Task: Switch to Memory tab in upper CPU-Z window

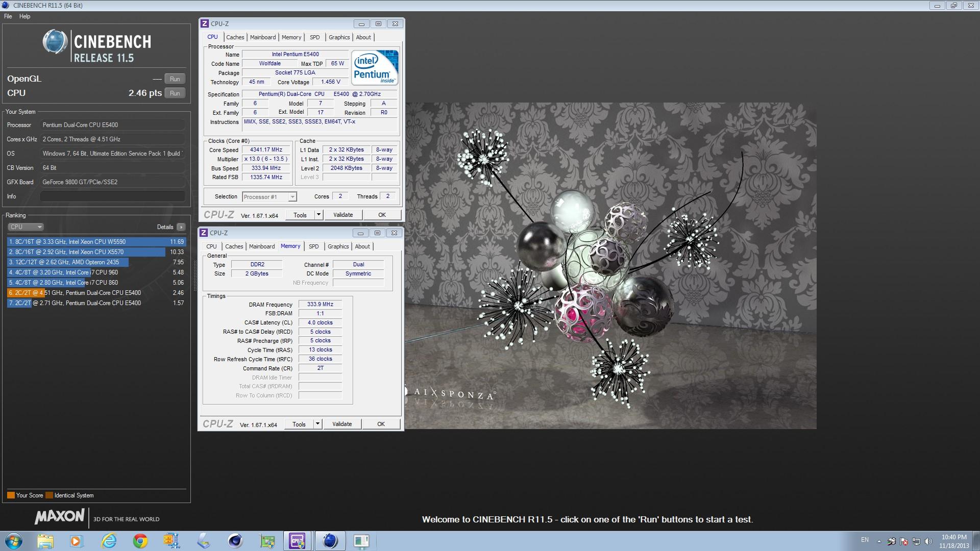Action: click(291, 37)
